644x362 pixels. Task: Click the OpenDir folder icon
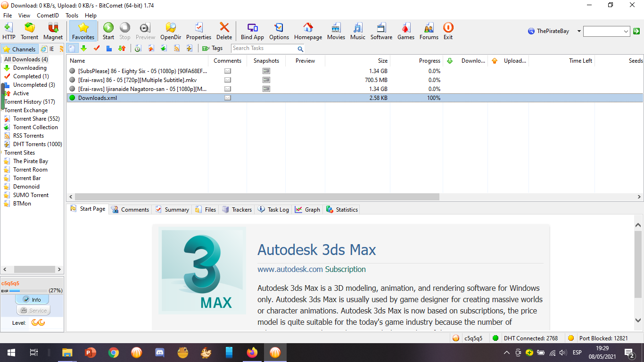tap(171, 31)
